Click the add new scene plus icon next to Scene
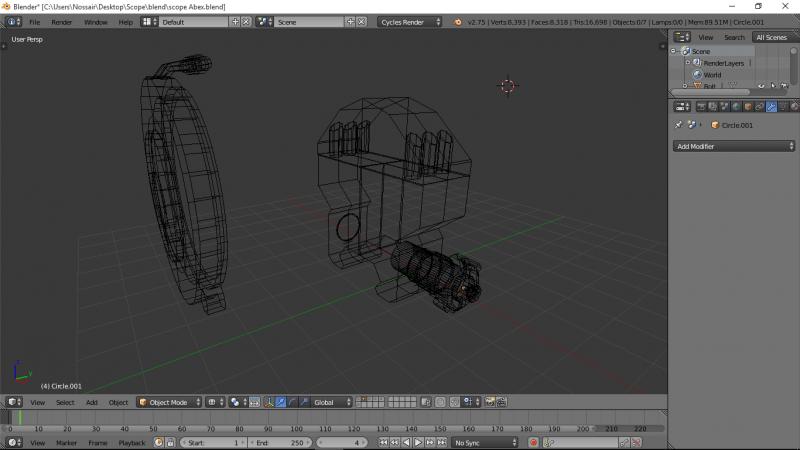800x450 pixels. point(350,22)
